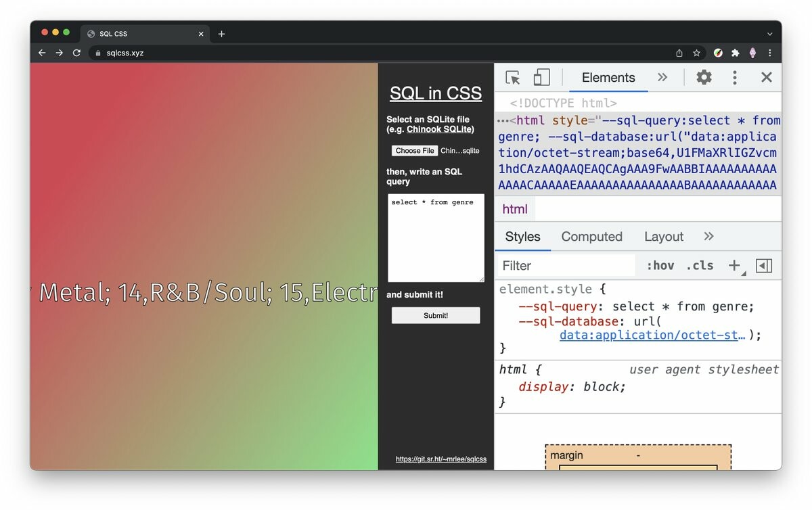Bookmark this page with star icon
Viewport: 812px width, 510px height.
[696, 53]
